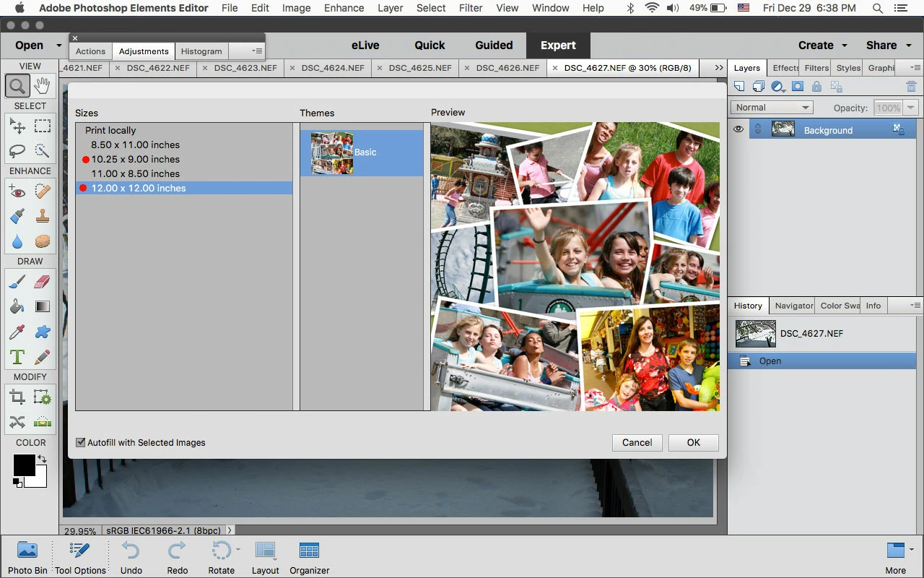The width and height of the screenshot is (924, 578).
Task: Select the Sponge tool
Action: click(x=43, y=241)
